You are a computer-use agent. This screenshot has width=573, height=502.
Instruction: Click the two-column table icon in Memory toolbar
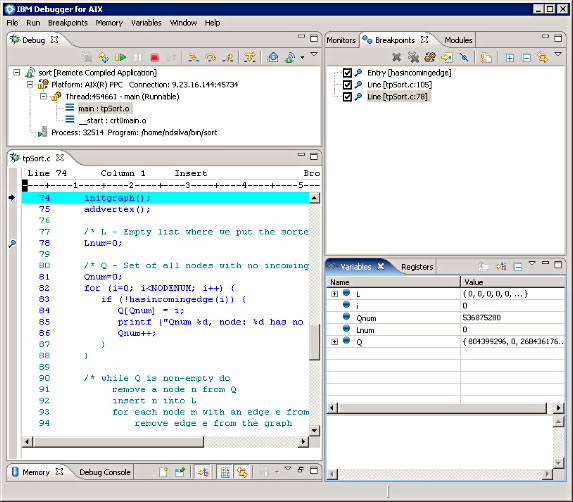pyautogui.click(x=225, y=472)
